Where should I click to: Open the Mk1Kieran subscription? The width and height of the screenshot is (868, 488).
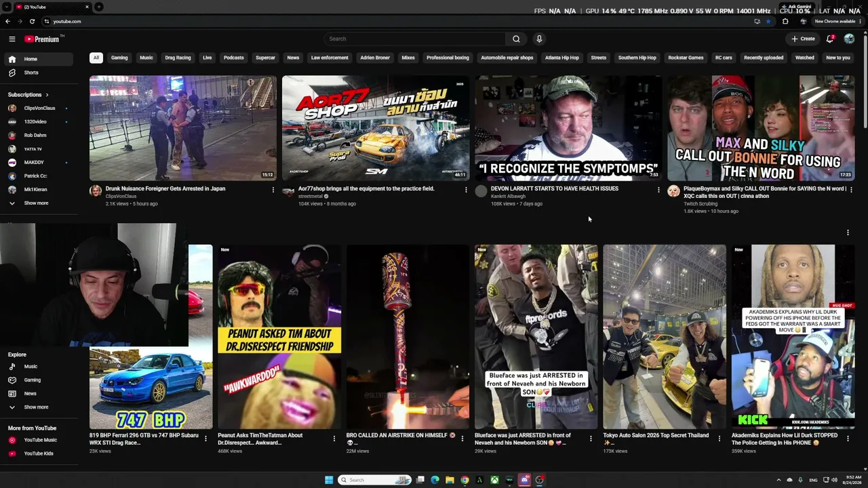[x=35, y=190]
